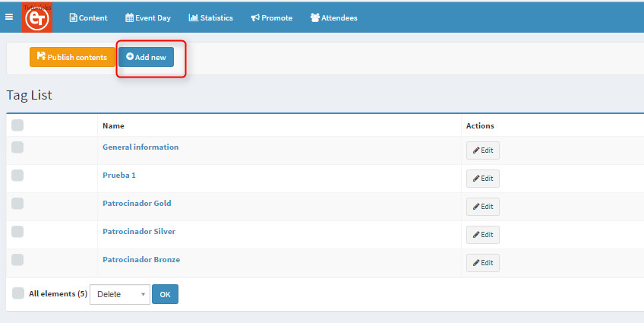Click the eT logo icon

click(x=37, y=17)
